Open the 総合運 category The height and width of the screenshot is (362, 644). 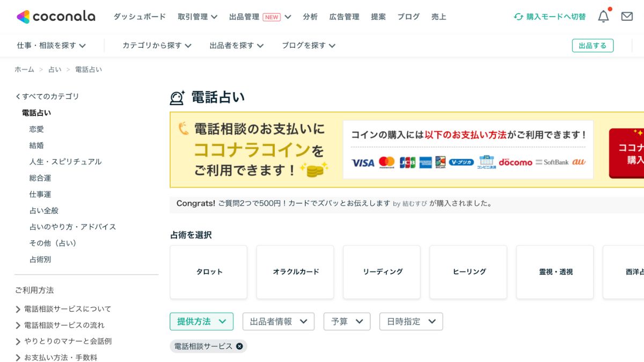40,178
